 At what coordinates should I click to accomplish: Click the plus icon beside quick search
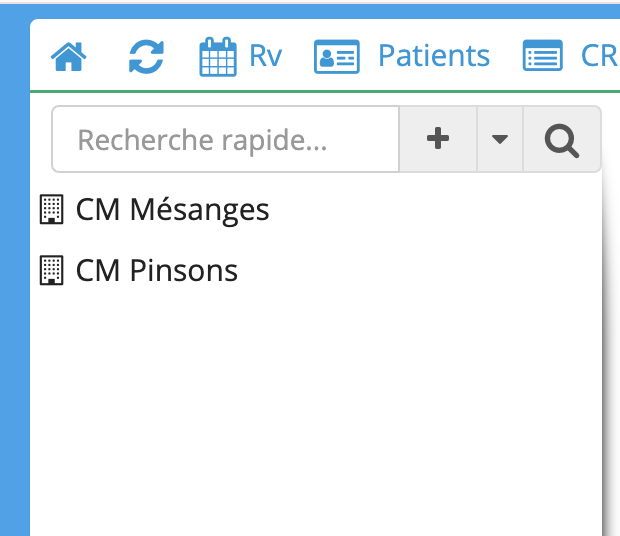tap(438, 139)
